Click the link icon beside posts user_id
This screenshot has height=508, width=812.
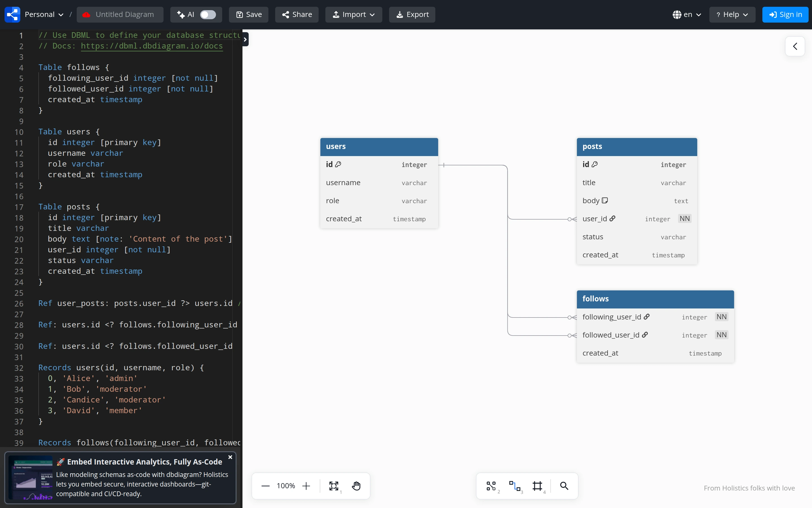[x=612, y=219]
